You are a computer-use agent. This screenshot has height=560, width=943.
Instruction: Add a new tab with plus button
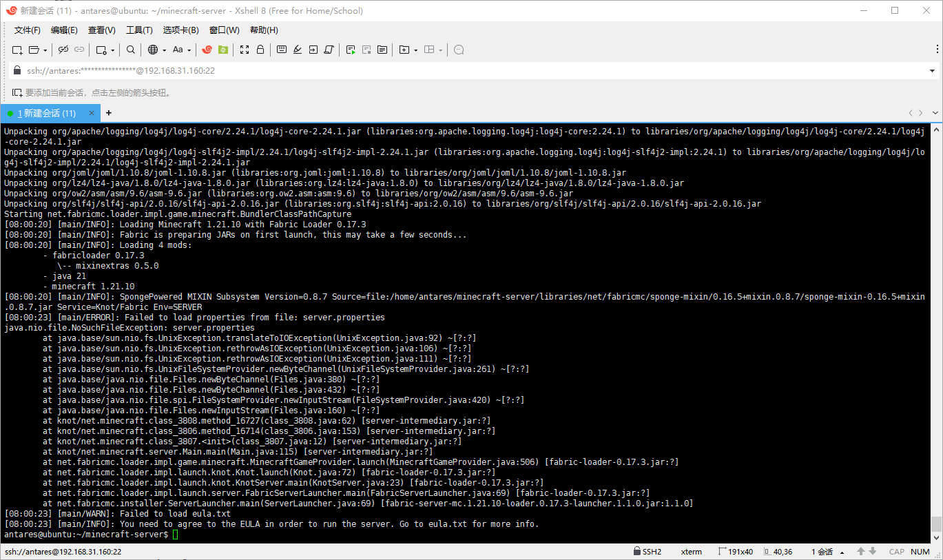pos(108,113)
